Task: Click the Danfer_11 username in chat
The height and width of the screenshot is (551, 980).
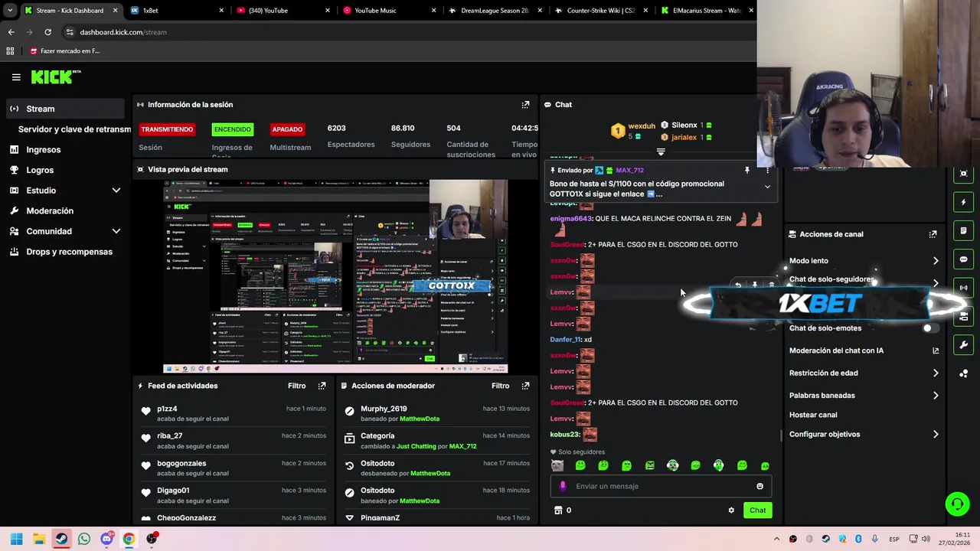Action: coord(566,340)
